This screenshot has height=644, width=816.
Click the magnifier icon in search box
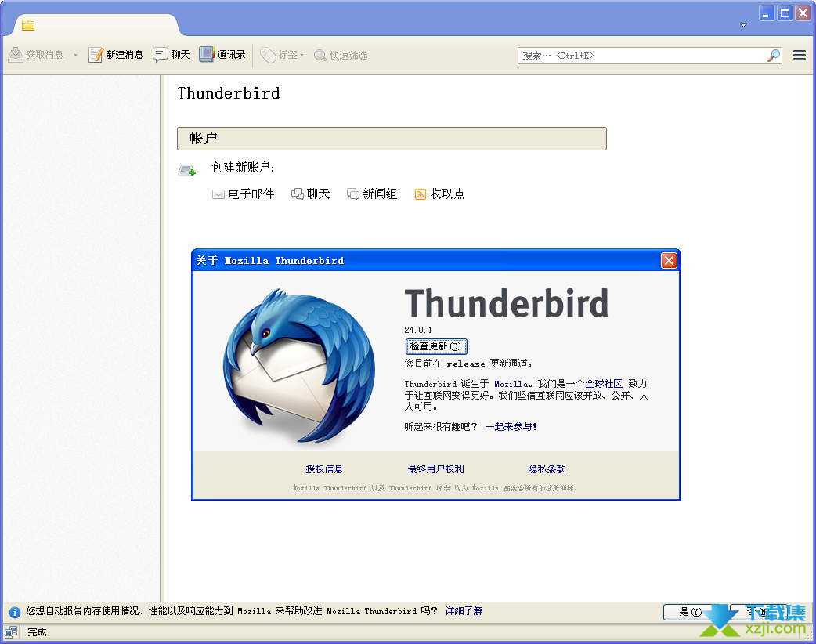[774, 55]
